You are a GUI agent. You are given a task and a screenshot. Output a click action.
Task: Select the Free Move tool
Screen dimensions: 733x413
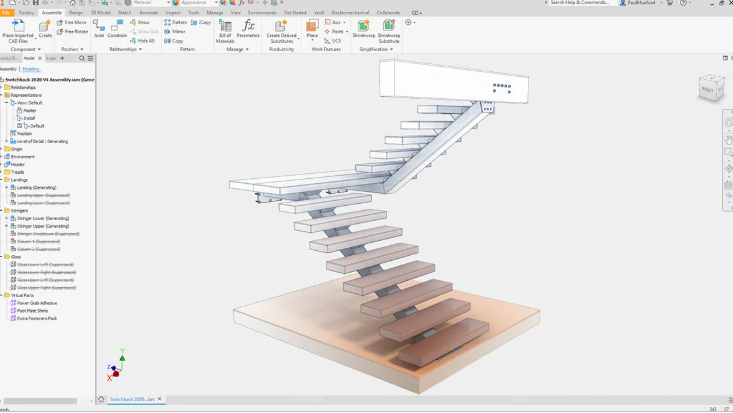tap(72, 22)
